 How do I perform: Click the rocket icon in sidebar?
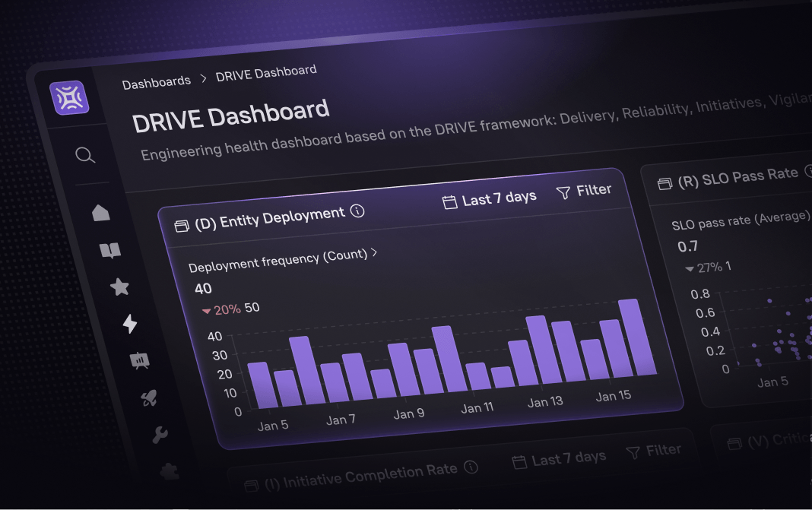coord(150,398)
